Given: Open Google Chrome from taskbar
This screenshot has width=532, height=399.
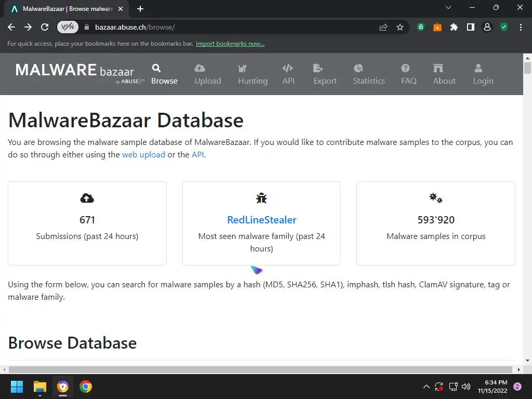Looking at the screenshot, I should (x=86, y=387).
